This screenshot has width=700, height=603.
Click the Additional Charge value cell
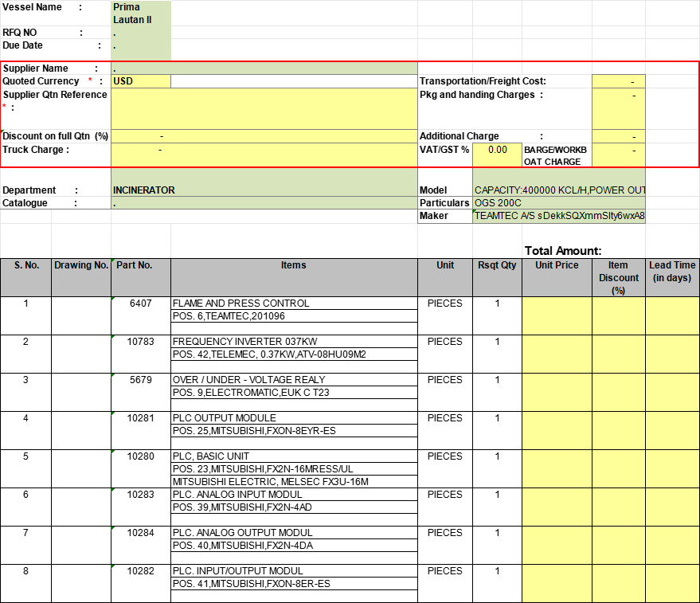(x=618, y=136)
